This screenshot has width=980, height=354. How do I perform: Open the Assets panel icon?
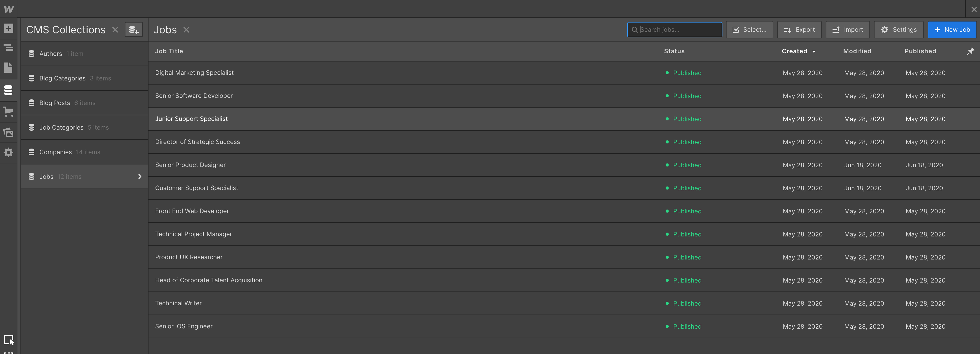coord(8,132)
